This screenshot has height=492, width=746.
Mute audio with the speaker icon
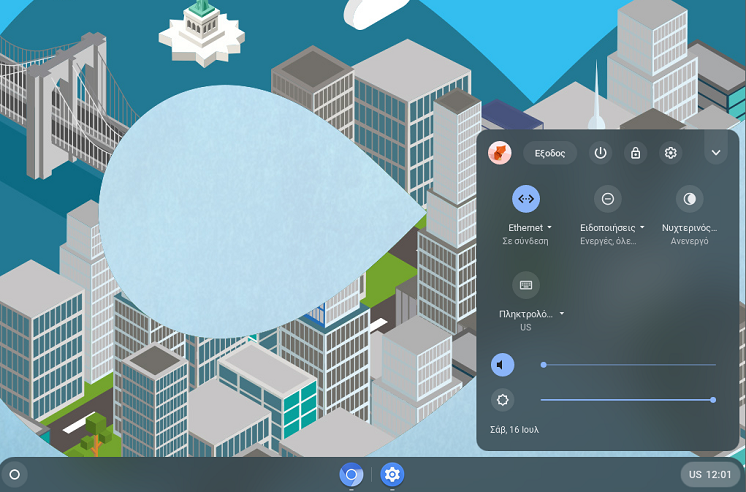point(502,365)
